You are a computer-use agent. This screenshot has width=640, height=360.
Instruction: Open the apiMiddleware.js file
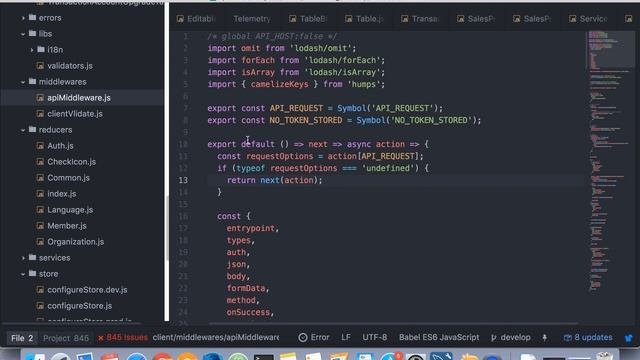[x=79, y=98]
